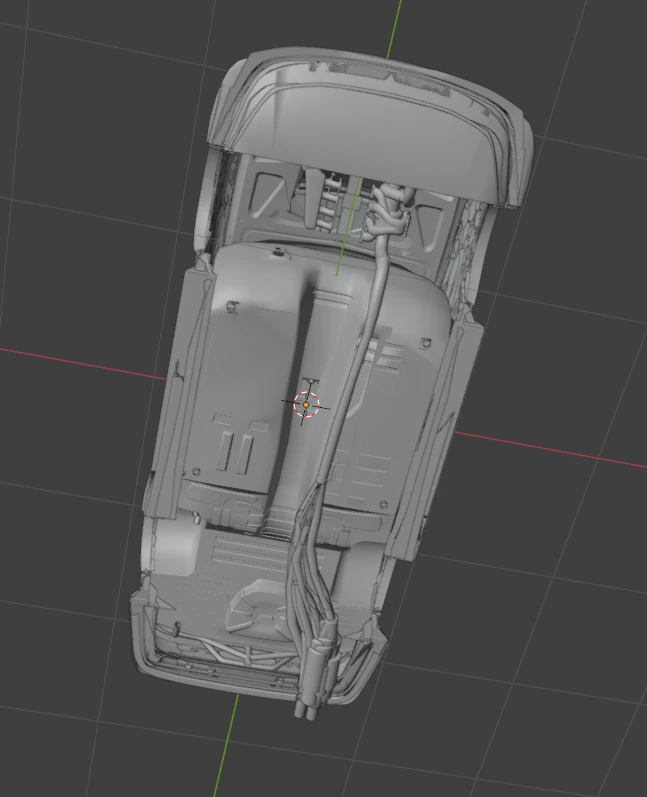Click the twin raised floor ribs

pyautogui.click(x=235, y=451)
